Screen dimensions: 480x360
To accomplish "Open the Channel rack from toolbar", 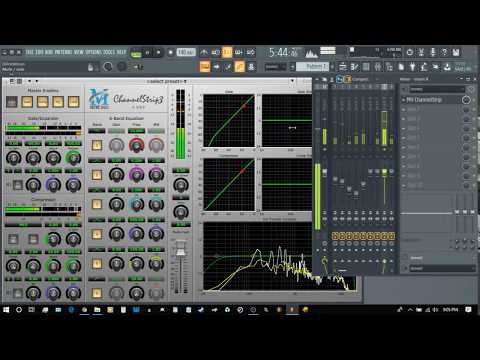I will click(366, 67).
